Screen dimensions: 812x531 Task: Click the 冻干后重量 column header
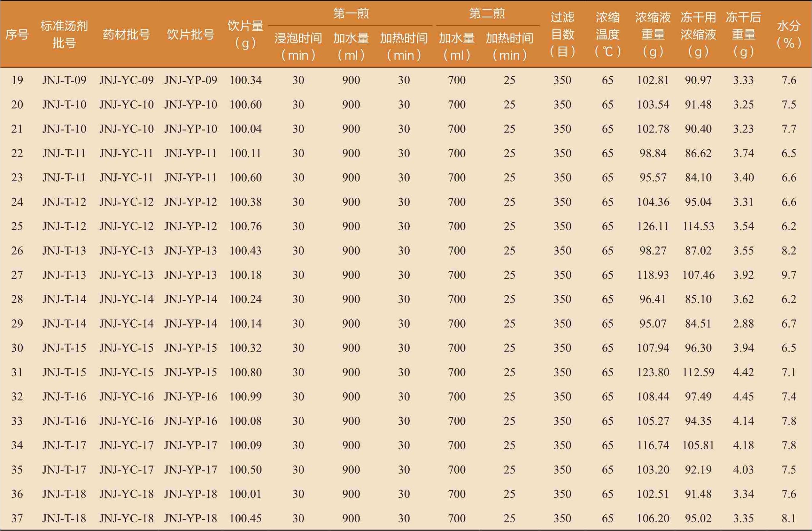(x=743, y=34)
